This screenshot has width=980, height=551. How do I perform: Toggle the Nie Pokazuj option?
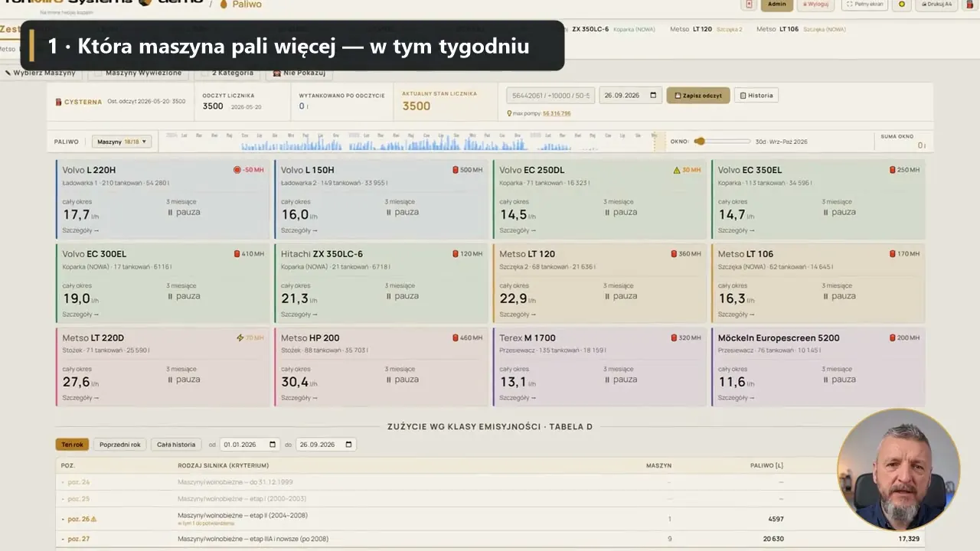[x=300, y=73]
